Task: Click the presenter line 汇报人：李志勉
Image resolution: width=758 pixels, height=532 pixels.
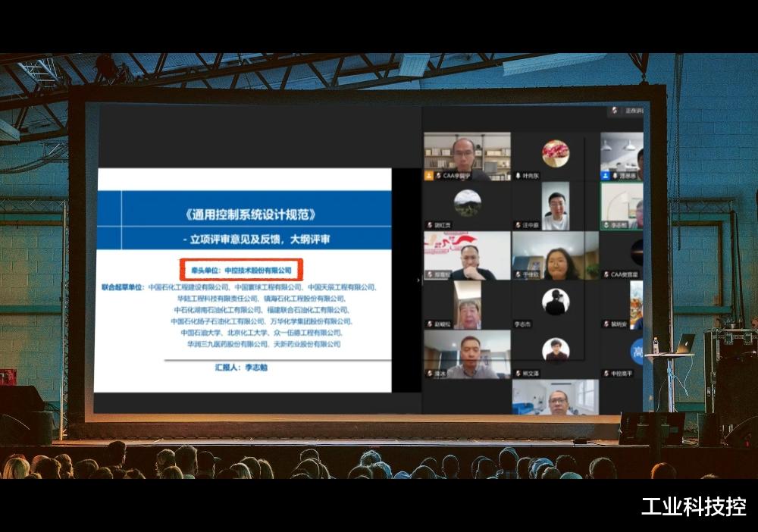Action: point(241,368)
